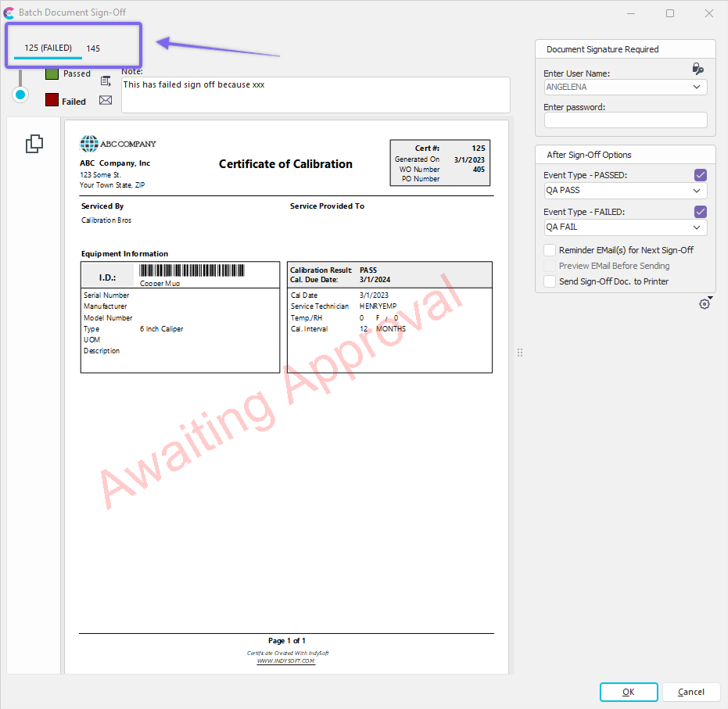Click the app logo in the title bar
The width and height of the screenshot is (728, 709).
[x=9, y=13]
